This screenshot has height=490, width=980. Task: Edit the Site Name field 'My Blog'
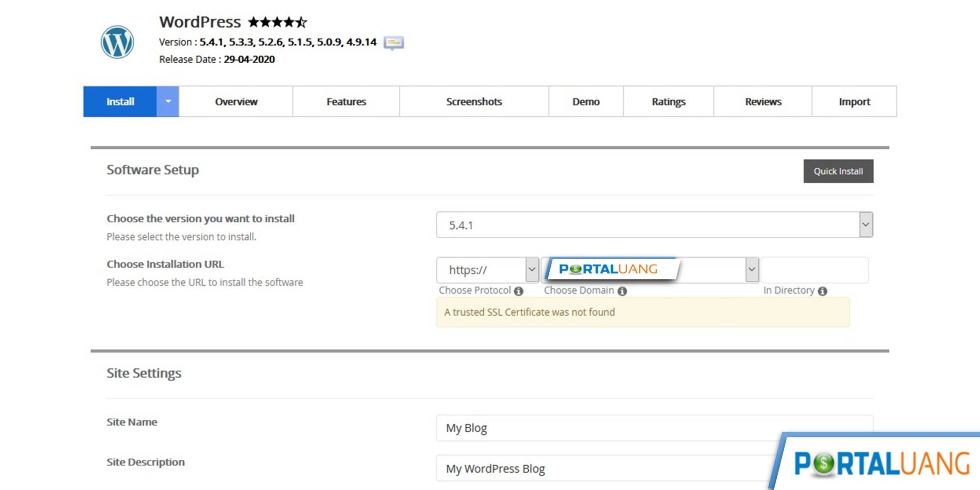click(655, 428)
